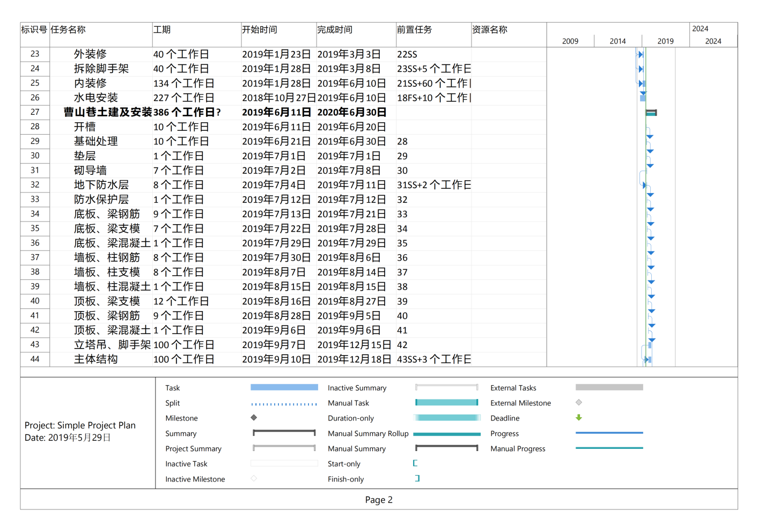Select the summary bar for task 27
Screen dimensions: 758x532
click(651, 113)
